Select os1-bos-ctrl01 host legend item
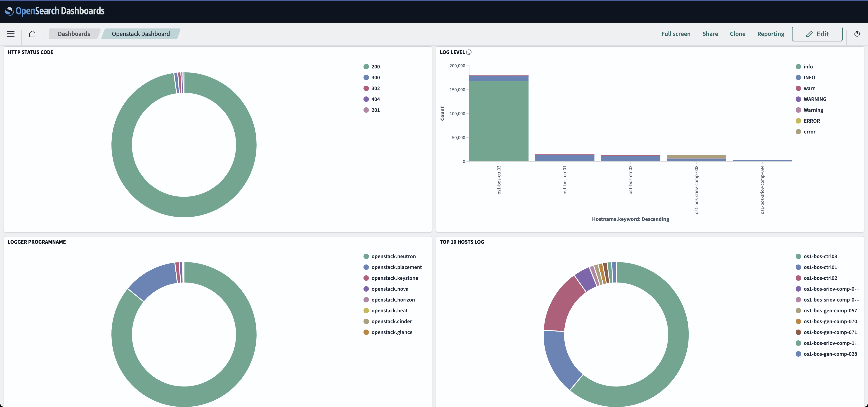868x407 pixels. click(816, 267)
